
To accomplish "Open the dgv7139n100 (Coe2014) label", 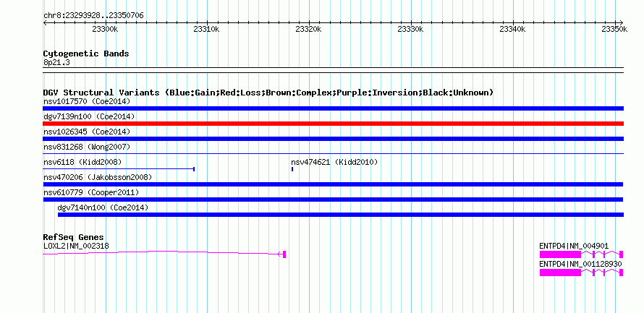I will (x=89, y=116).
